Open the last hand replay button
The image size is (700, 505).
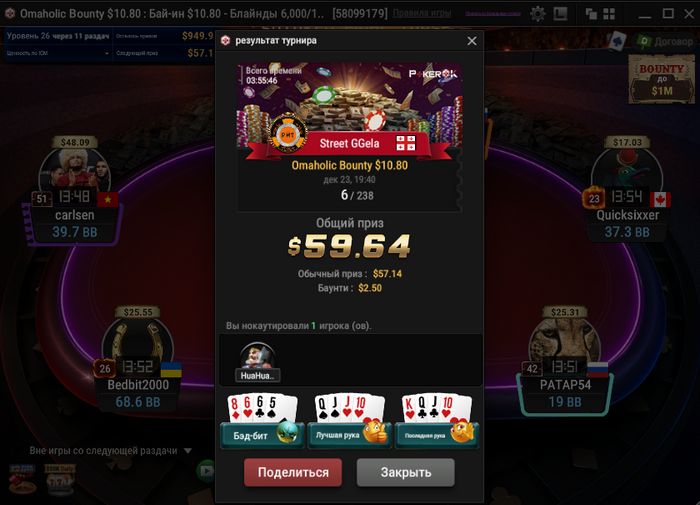click(437, 421)
